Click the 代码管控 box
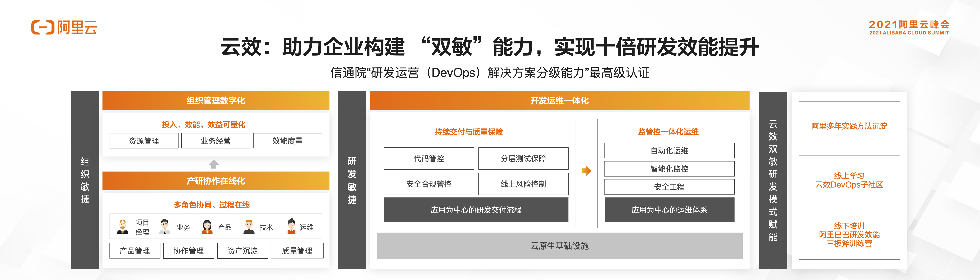 pos(429,158)
